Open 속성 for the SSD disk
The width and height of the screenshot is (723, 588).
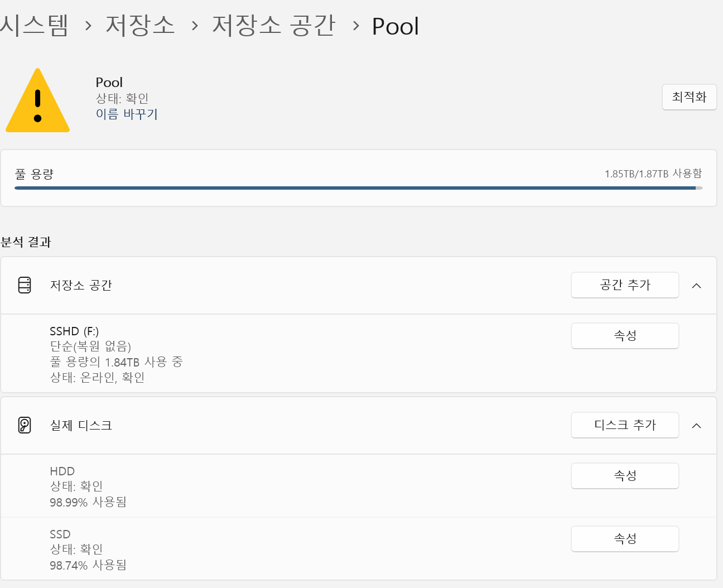[625, 539]
